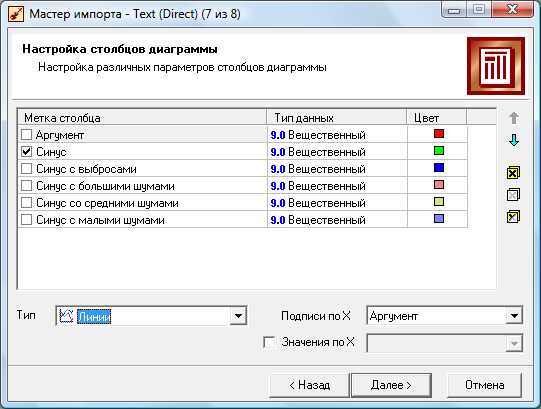Click Вещественный data type in Синус row

tap(327, 152)
